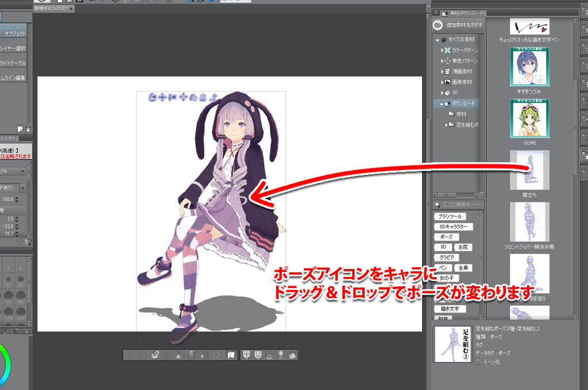588x390 pixels.
Task: Click the flag icon on 3D launcher bar
Action: tap(231, 355)
